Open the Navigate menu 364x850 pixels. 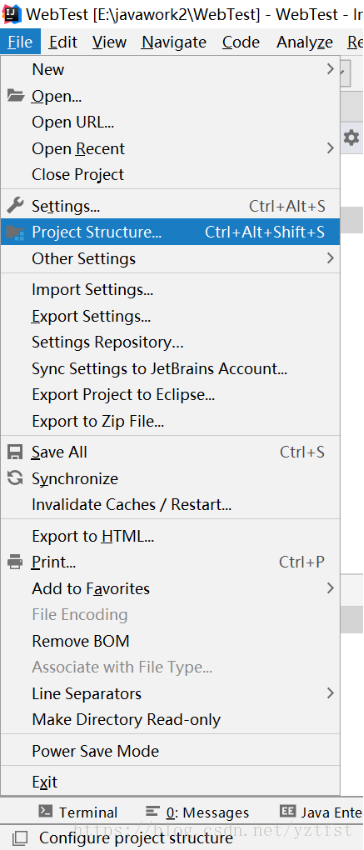click(x=174, y=42)
